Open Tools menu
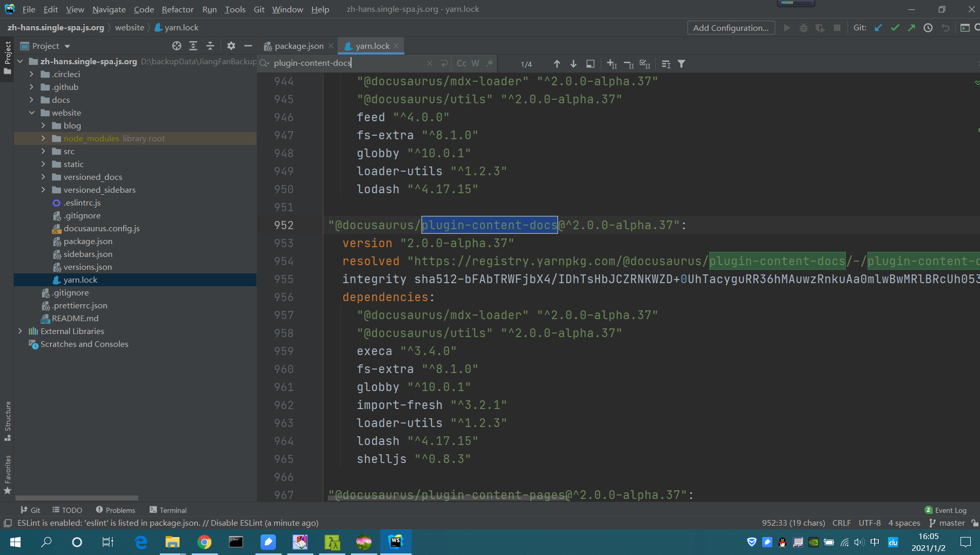The height and width of the screenshot is (555, 980). tap(235, 9)
